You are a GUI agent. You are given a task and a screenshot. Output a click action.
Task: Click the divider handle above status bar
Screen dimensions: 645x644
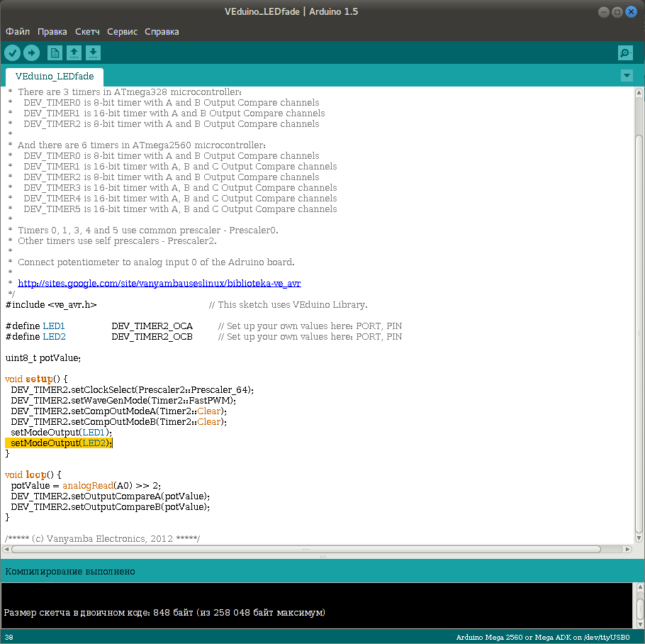click(x=322, y=557)
